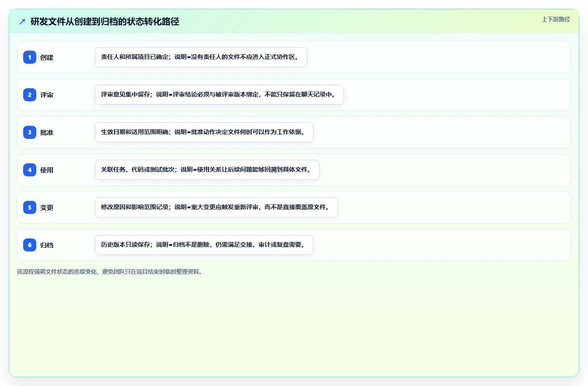Click the 修改原因和影响范围记录 description box
Image resolution: width=588 pixels, height=386 pixels.
click(x=216, y=207)
